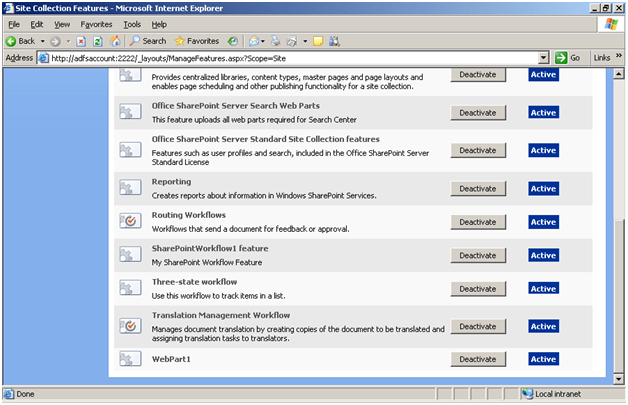This screenshot has width=628, height=405.
Task: Expand the Links toolbar chevron
Action: coord(617,58)
